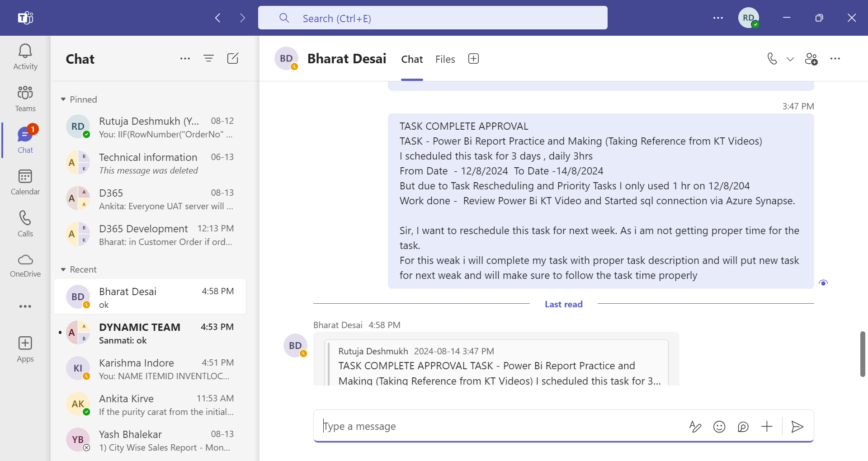
Task: Open actions and apps plus button
Action: 767,426
